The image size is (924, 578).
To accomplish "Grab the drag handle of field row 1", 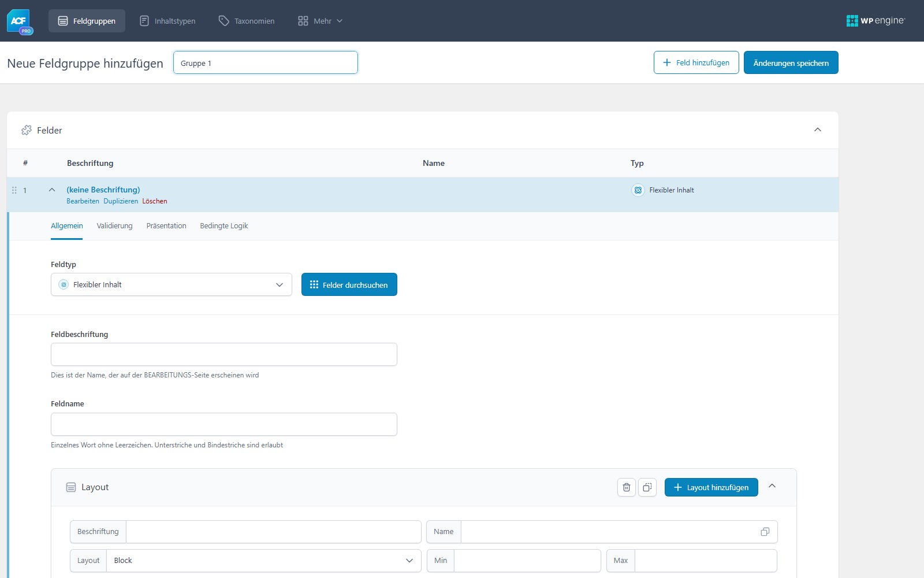I will click(x=14, y=190).
